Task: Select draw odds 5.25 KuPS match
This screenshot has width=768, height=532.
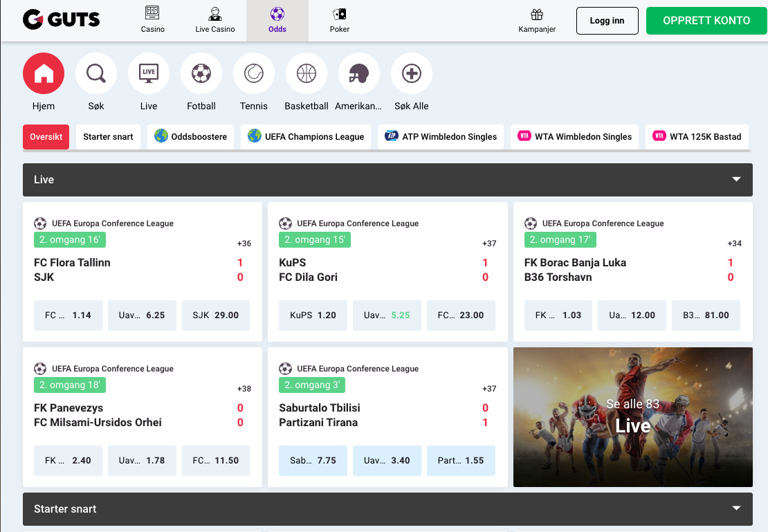Action: [x=387, y=315]
